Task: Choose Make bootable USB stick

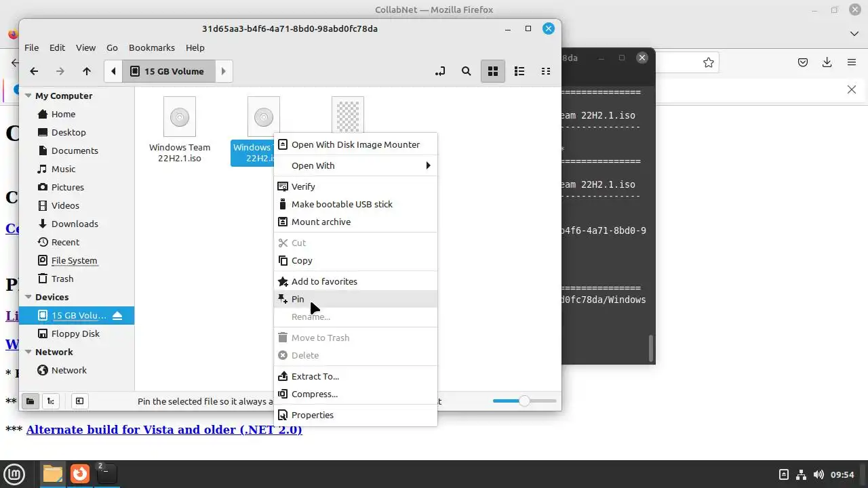Action: click(x=355, y=204)
